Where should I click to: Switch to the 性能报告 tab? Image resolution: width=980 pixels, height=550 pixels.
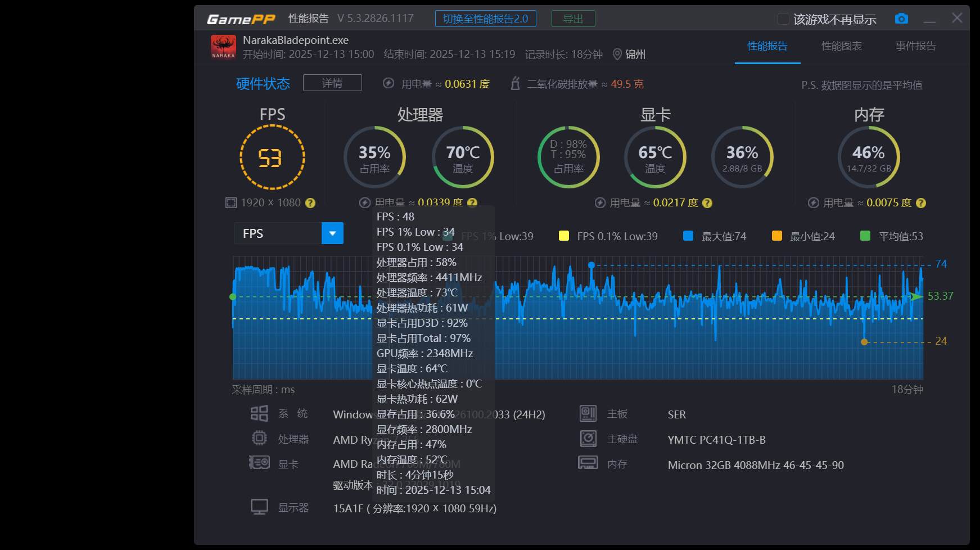767,46
